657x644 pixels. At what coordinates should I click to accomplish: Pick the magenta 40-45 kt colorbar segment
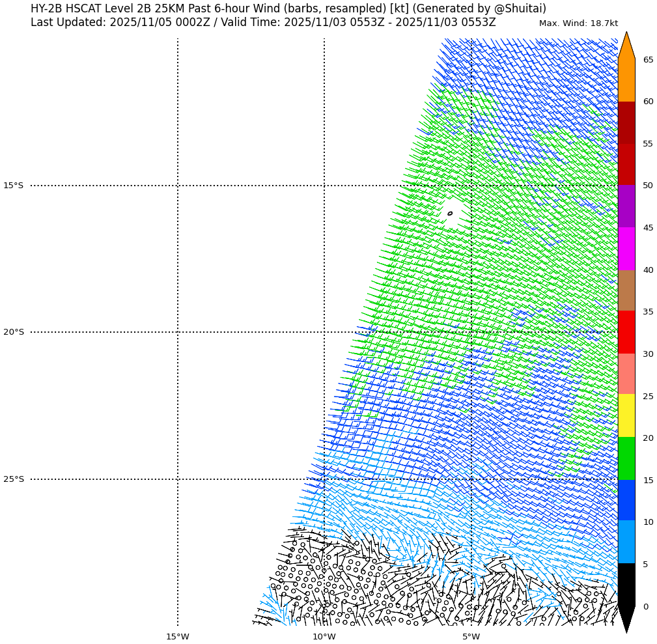626,249
